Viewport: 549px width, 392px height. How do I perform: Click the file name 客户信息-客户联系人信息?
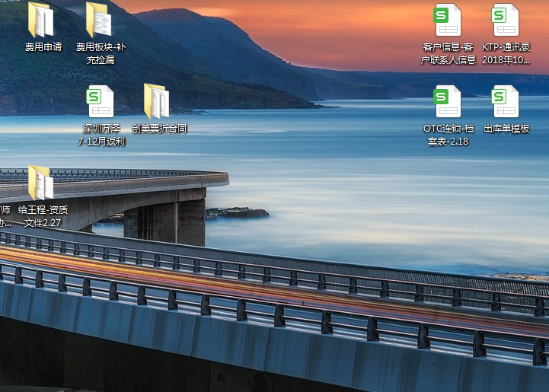coord(449,53)
